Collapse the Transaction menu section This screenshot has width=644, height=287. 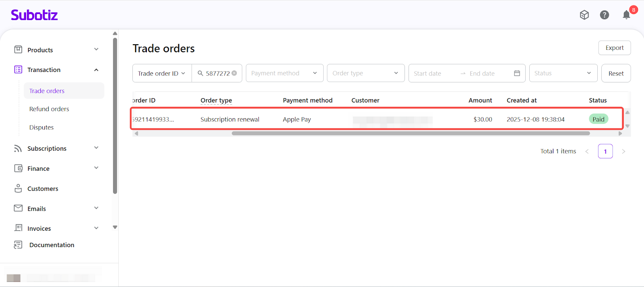(96, 70)
